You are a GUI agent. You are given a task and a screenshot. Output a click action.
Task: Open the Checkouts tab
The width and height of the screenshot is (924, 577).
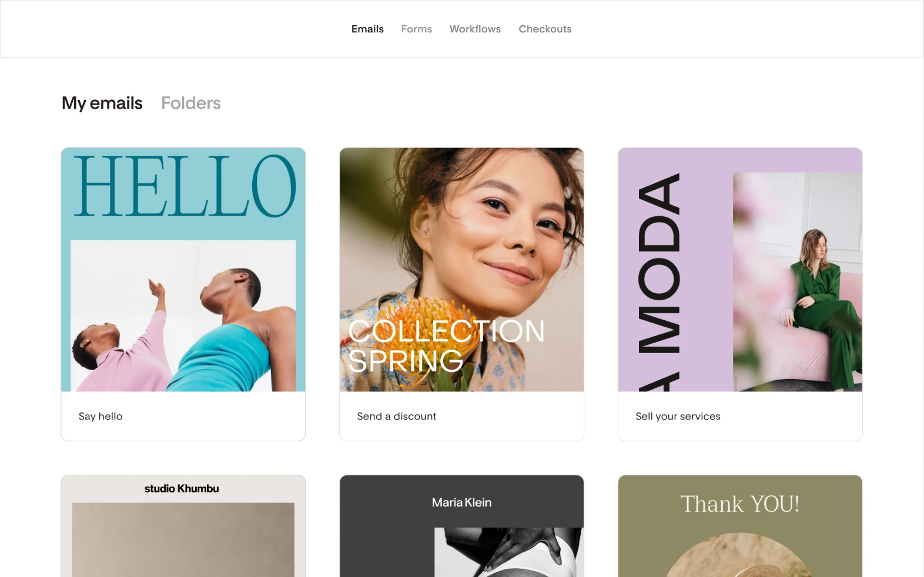[545, 29]
